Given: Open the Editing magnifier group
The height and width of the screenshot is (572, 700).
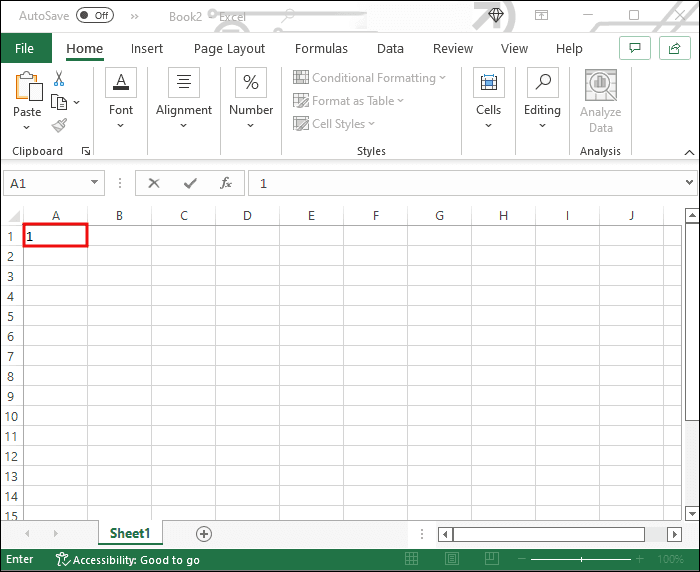Looking at the screenshot, I should [543, 82].
